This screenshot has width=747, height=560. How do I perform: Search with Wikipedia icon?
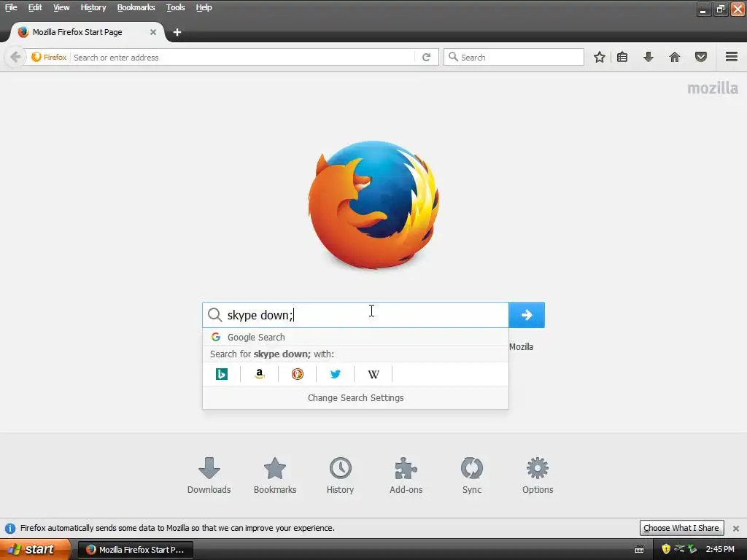(373, 374)
